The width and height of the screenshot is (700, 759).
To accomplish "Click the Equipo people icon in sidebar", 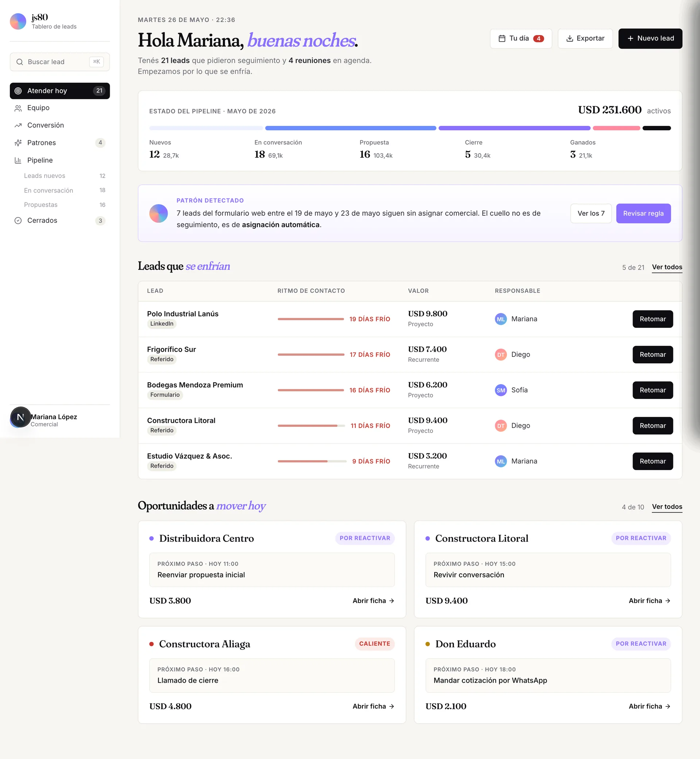I will (x=18, y=108).
